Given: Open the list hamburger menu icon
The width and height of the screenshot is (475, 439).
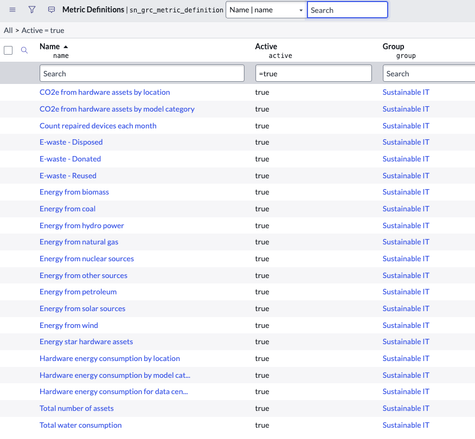Looking at the screenshot, I should [12, 10].
